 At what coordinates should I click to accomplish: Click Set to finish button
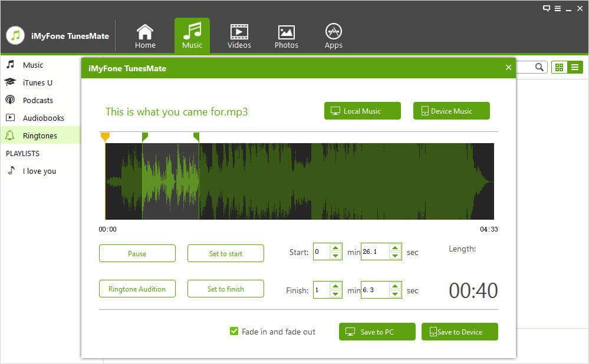coord(225,289)
